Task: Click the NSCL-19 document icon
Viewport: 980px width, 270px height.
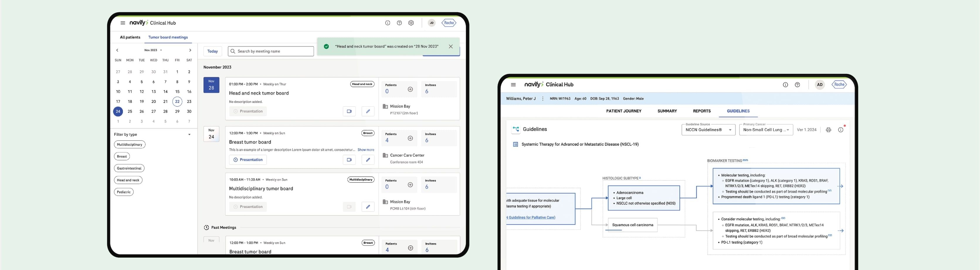Action: (516, 144)
